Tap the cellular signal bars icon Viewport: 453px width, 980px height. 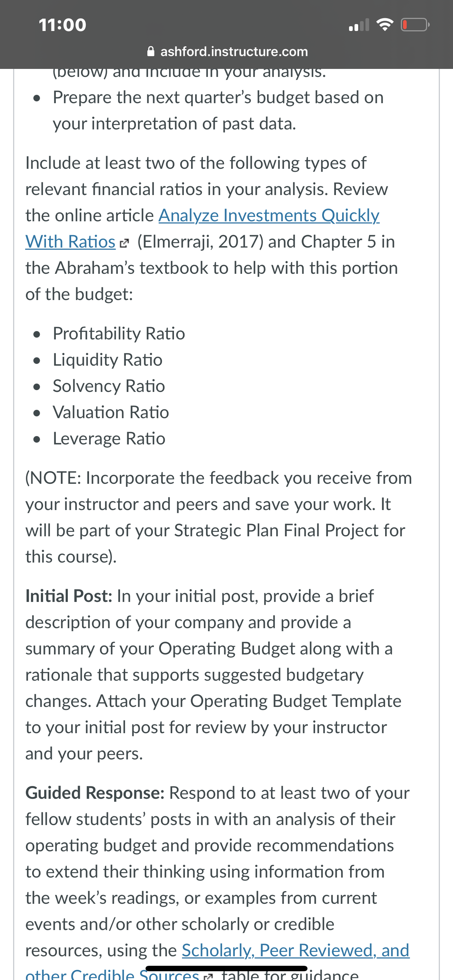point(359,25)
